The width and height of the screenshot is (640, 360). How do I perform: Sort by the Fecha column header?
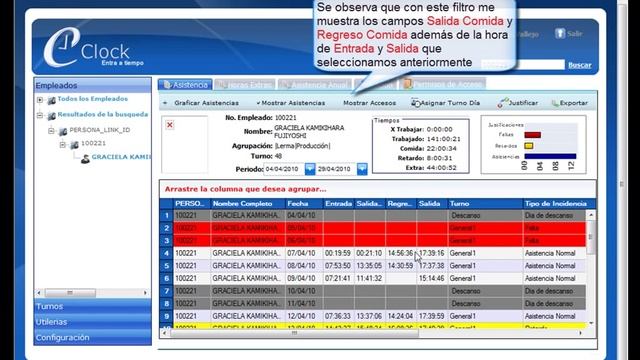[x=305, y=204]
